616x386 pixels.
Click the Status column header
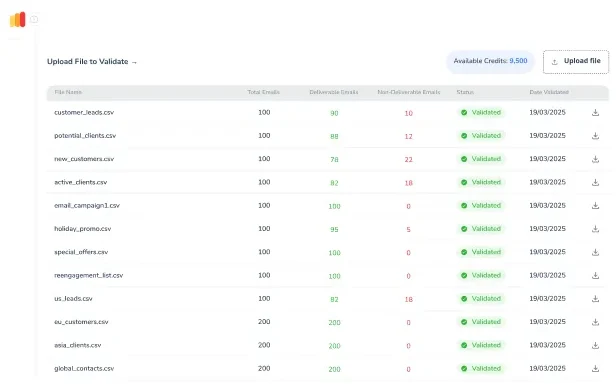(x=465, y=92)
